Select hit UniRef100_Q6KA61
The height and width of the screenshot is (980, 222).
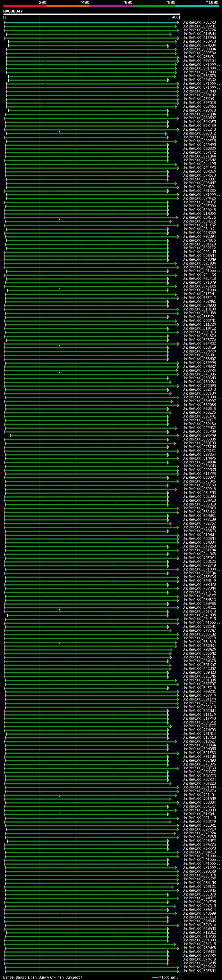199,99
